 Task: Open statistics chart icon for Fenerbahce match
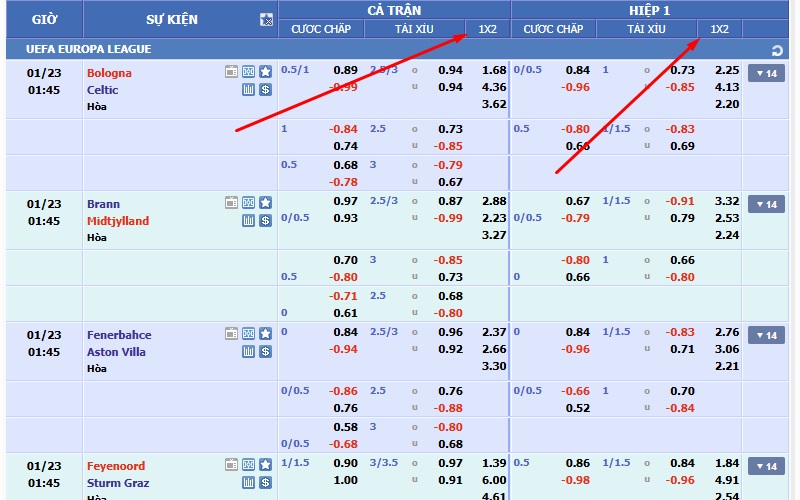[249, 351]
